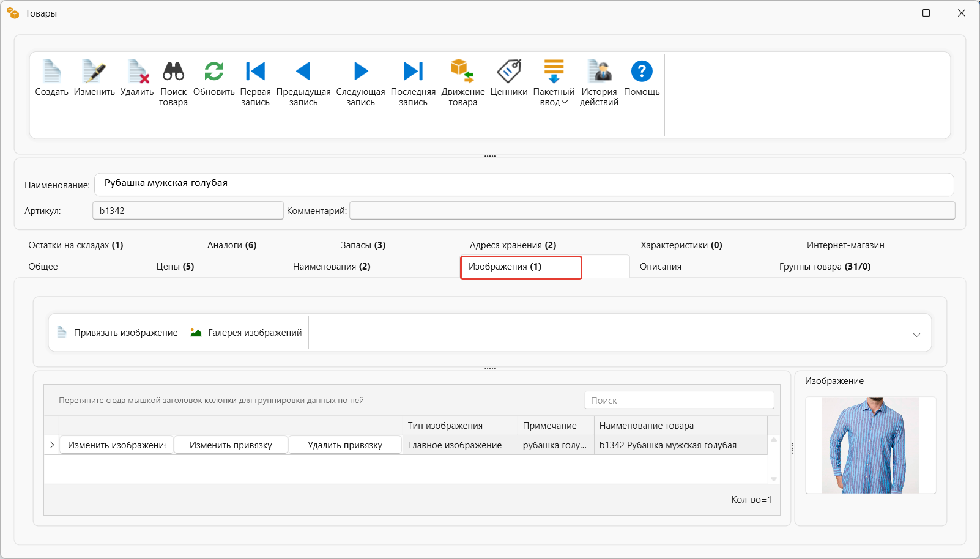Click the Главное изображение cell
980x559 pixels.
(x=460, y=445)
